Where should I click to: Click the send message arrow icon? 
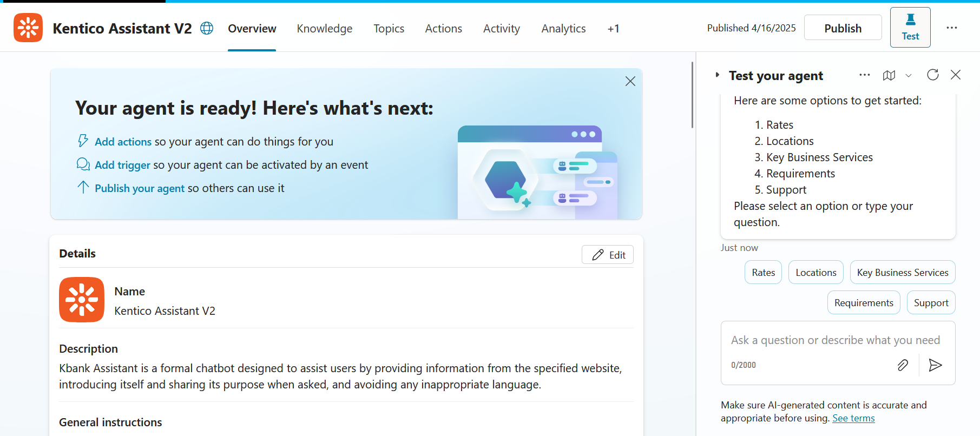click(935, 365)
